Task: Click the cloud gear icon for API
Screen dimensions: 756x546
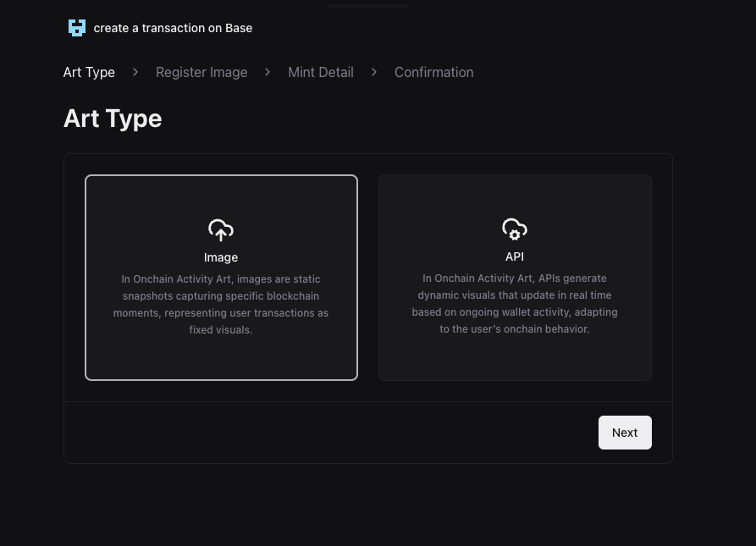Action: (x=515, y=229)
